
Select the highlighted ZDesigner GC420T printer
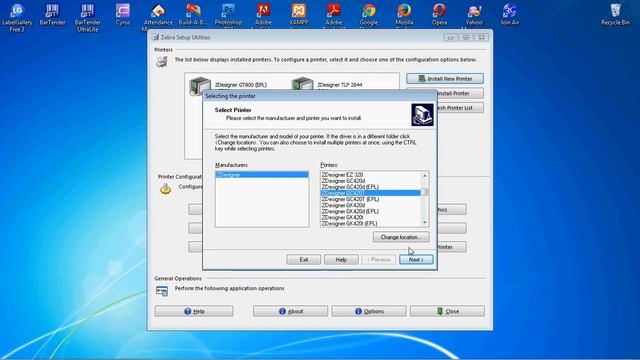pos(371,193)
